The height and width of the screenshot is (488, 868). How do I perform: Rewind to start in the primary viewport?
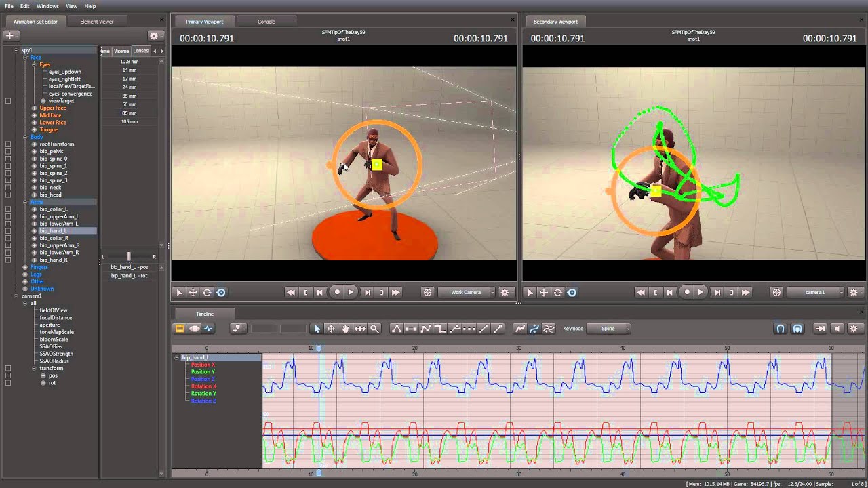(291, 292)
